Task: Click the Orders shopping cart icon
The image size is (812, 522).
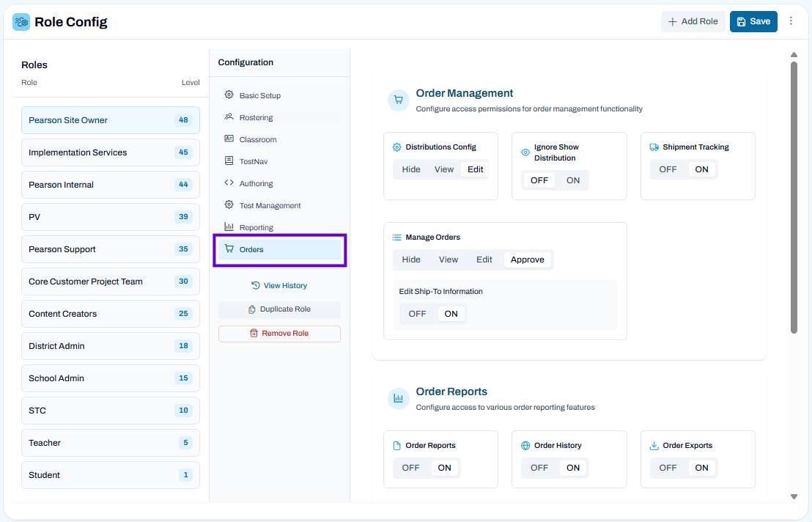Action: pos(229,249)
